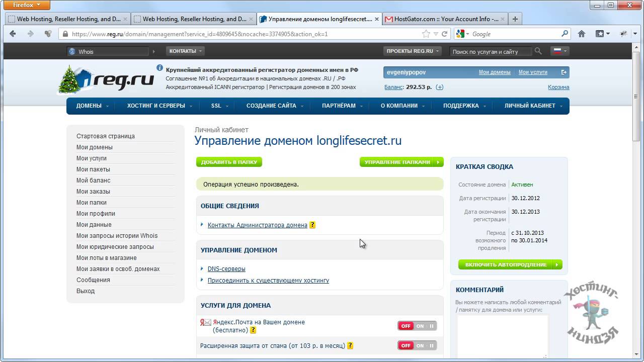Reload the page using the refresh icon
The image size is (644, 362).
point(444,34)
